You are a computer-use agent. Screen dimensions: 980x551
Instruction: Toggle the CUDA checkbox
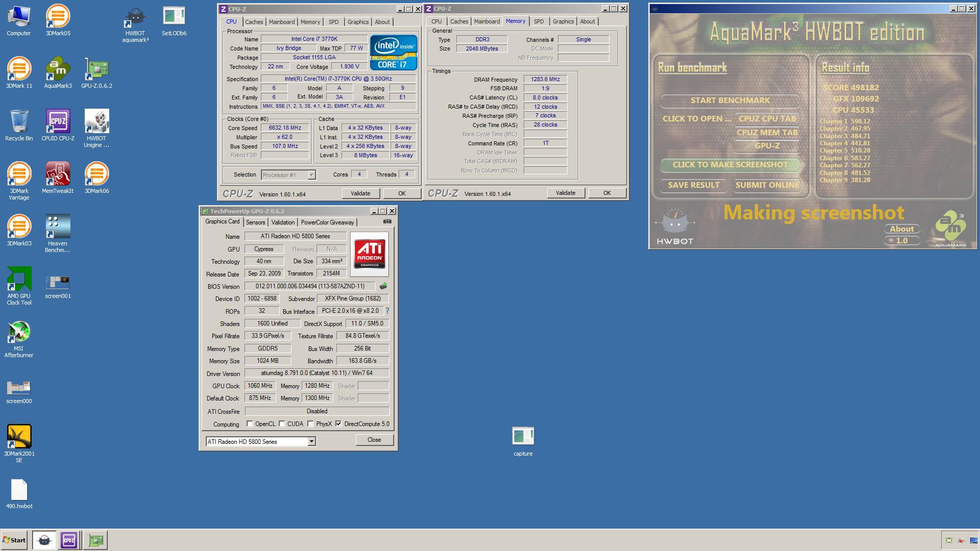(x=282, y=424)
